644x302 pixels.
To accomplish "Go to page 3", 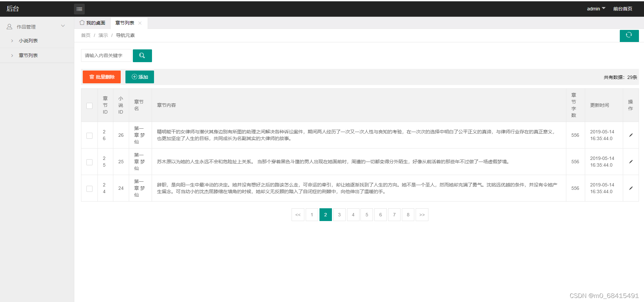I will [x=339, y=215].
